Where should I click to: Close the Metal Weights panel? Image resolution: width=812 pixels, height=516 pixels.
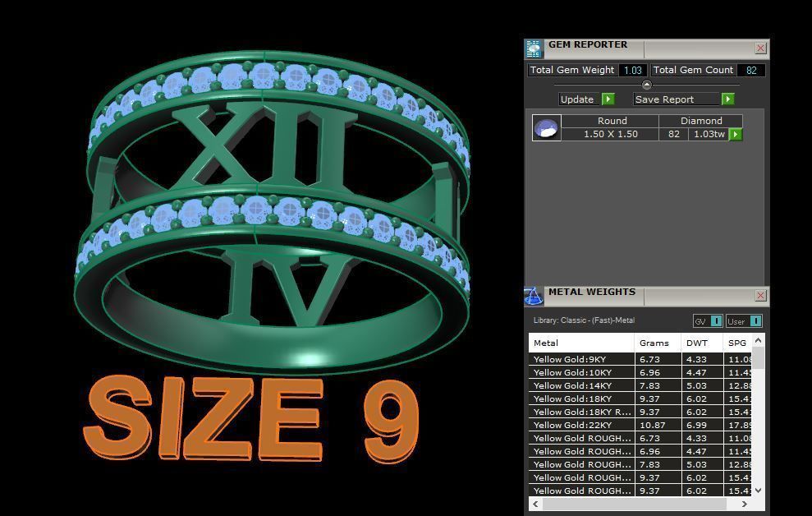tap(760, 295)
